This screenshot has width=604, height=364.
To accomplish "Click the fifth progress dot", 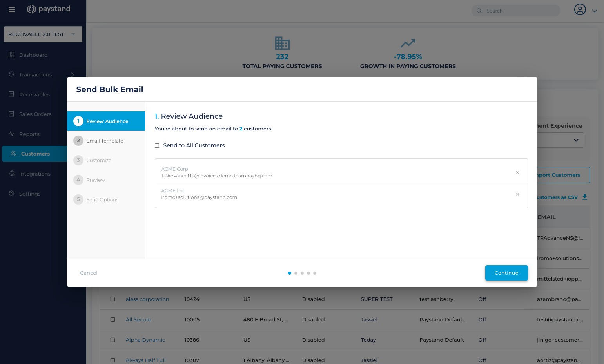I will (x=315, y=273).
